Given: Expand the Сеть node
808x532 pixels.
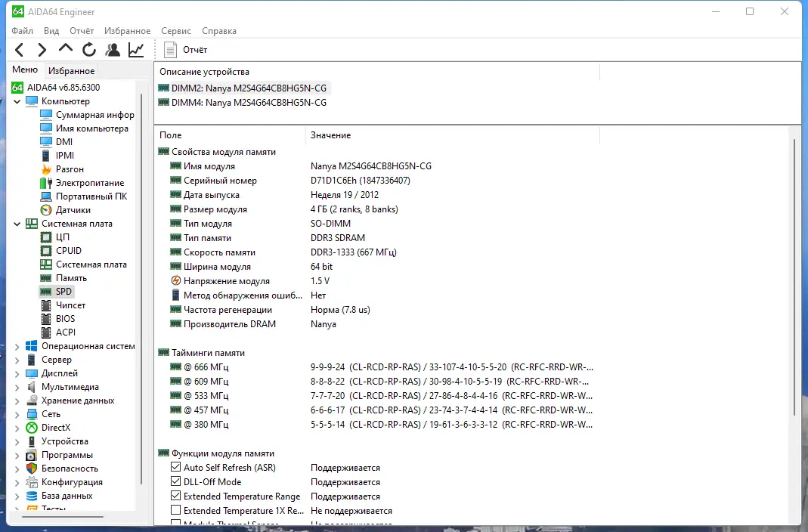Looking at the screenshot, I should pyautogui.click(x=17, y=415).
